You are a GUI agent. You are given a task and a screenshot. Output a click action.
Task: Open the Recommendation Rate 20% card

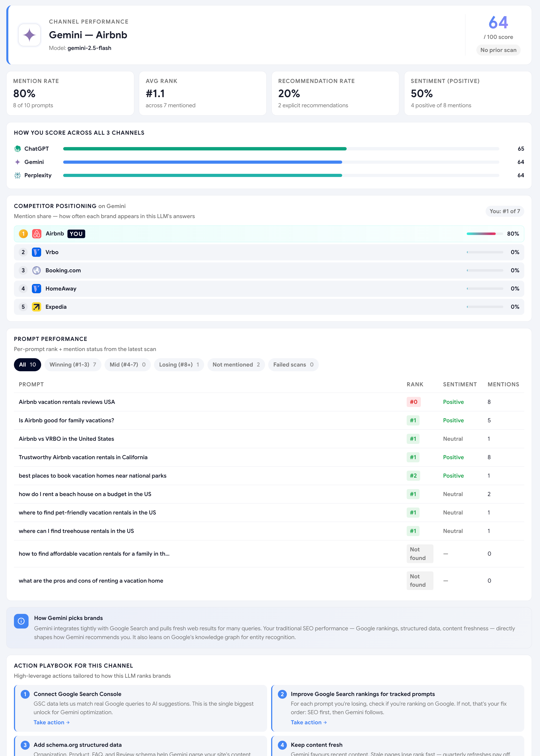tap(335, 94)
